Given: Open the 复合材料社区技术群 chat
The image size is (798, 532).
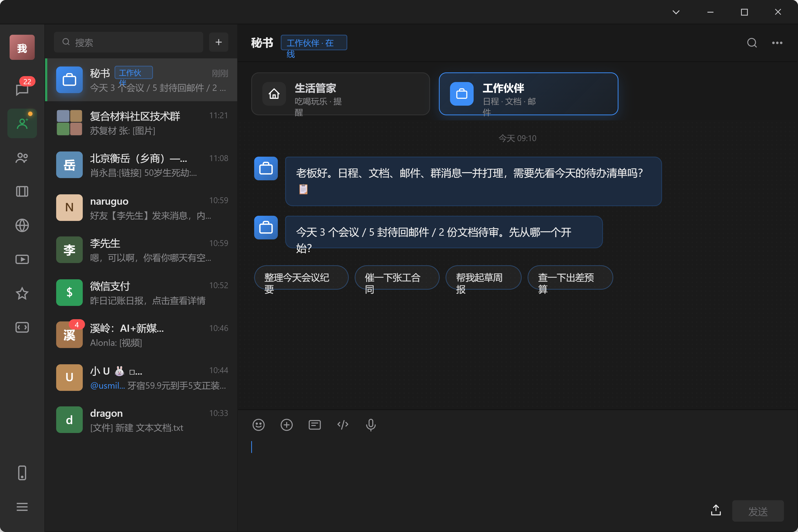Looking at the screenshot, I should point(141,122).
